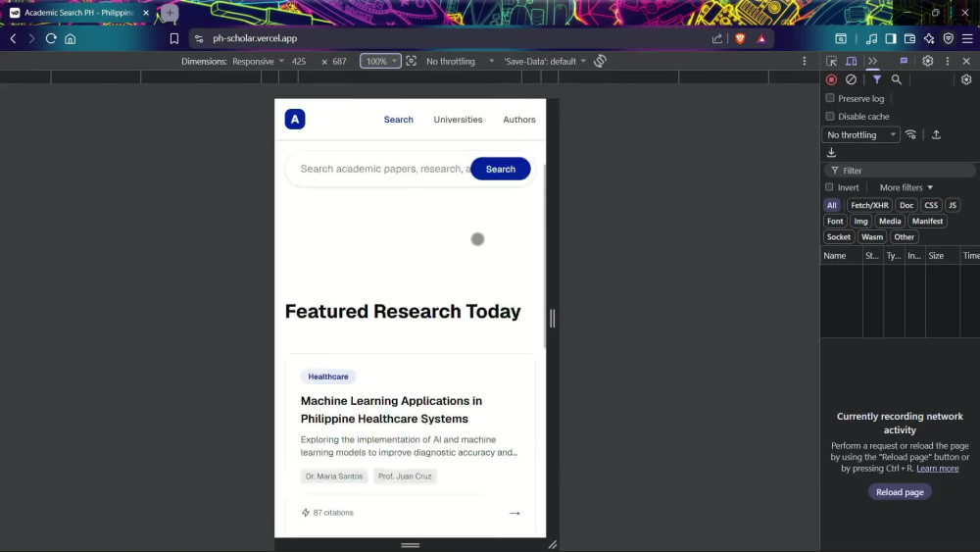Image resolution: width=980 pixels, height=552 pixels.
Task: Open the share icon in the address bar
Action: [717, 39]
